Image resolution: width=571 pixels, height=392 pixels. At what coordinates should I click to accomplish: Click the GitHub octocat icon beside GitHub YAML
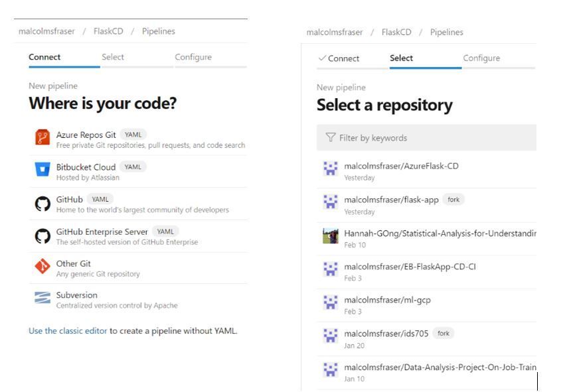click(x=42, y=204)
